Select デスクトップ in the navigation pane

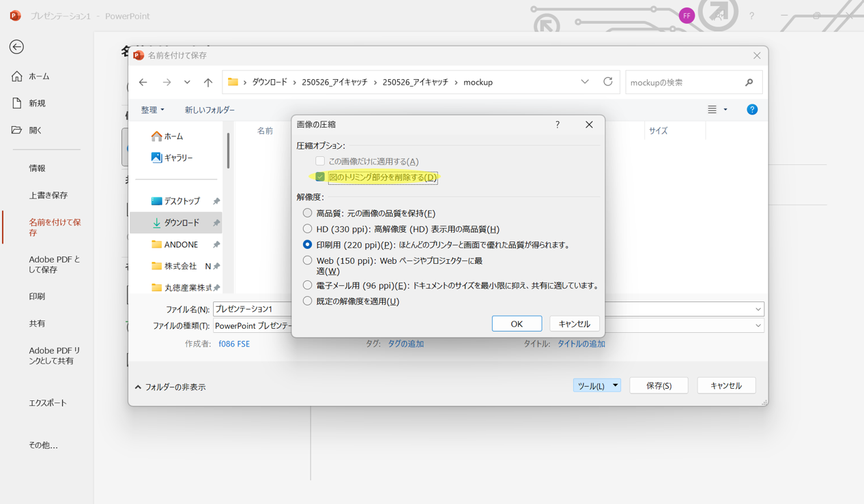(x=181, y=201)
